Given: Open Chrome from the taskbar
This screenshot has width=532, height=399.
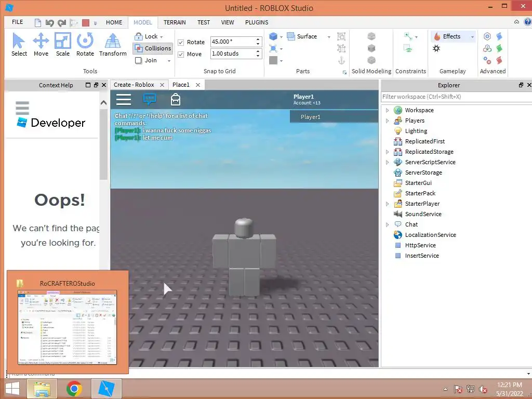Looking at the screenshot, I should (74, 389).
